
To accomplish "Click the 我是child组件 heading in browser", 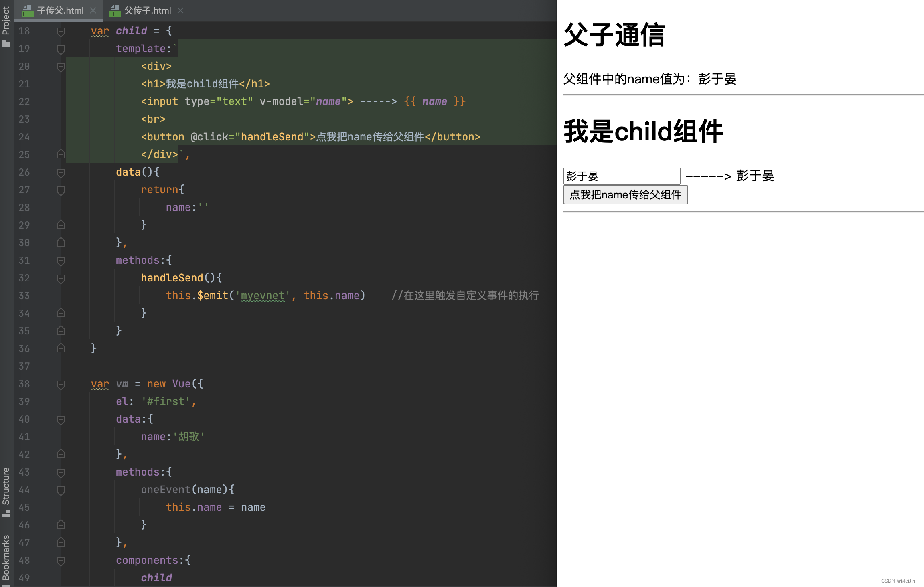I will tap(643, 131).
